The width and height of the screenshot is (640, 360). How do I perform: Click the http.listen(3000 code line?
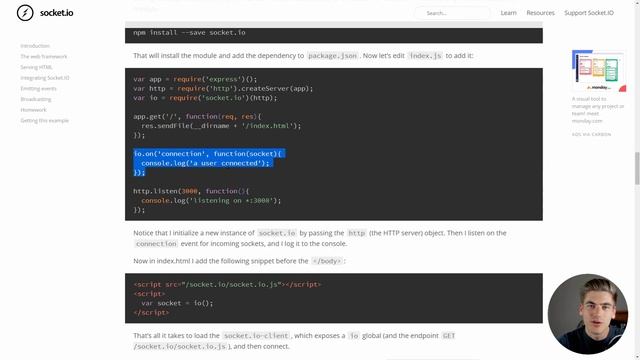point(191,191)
